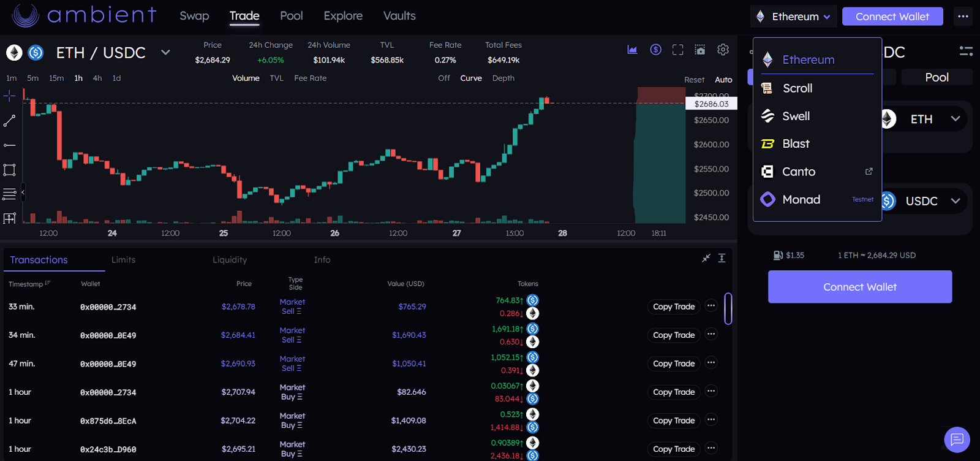This screenshot has width=980, height=461.
Task: Open the chart type icon
Action: point(632,50)
